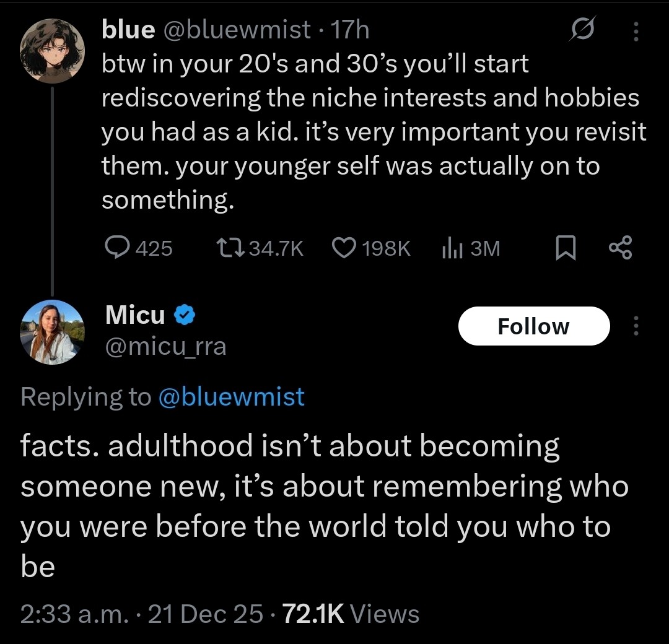Image resolution: width=669 pixels, height=644 pixels.
Task: Click the display name 'Micu'
Action: tap(135, 315)
